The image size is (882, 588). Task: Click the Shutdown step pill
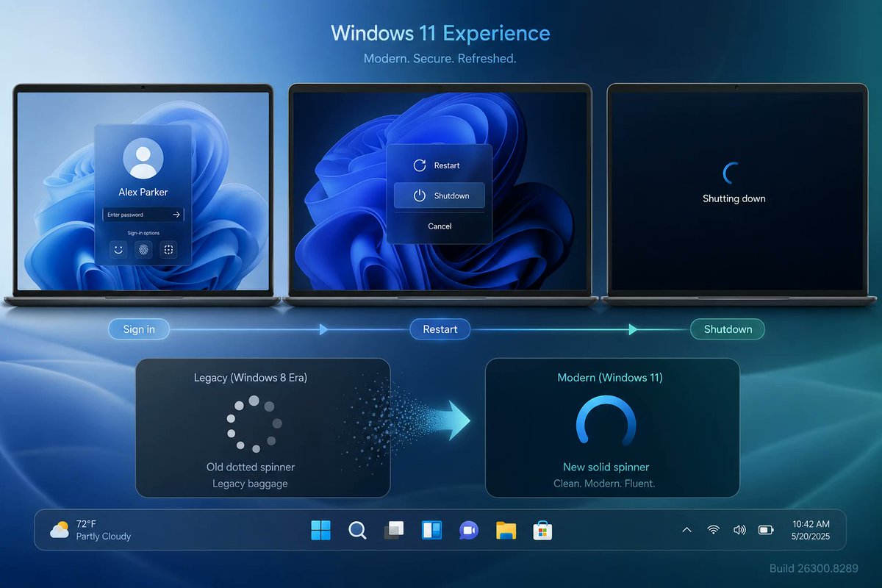pyautogui.click(x=728, y=329)
